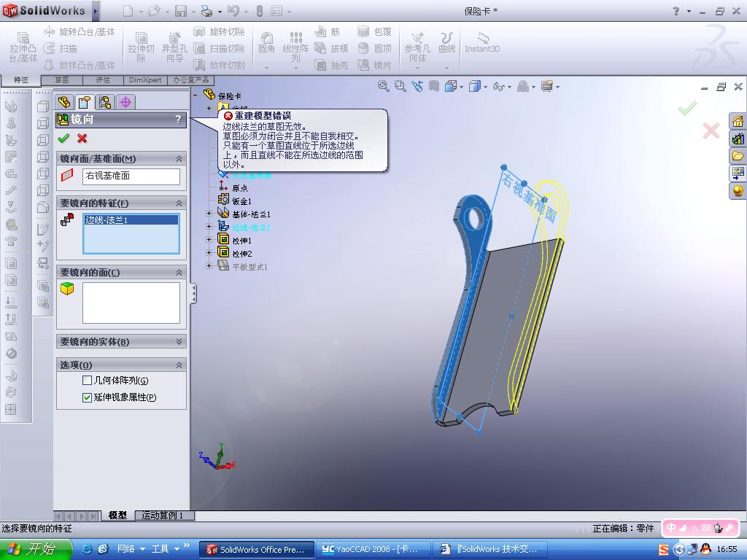Click the empty 要镜向的面 selection box
Image resolution: width=747 pixels, height=560 pixels.
[x=131, y=303]
